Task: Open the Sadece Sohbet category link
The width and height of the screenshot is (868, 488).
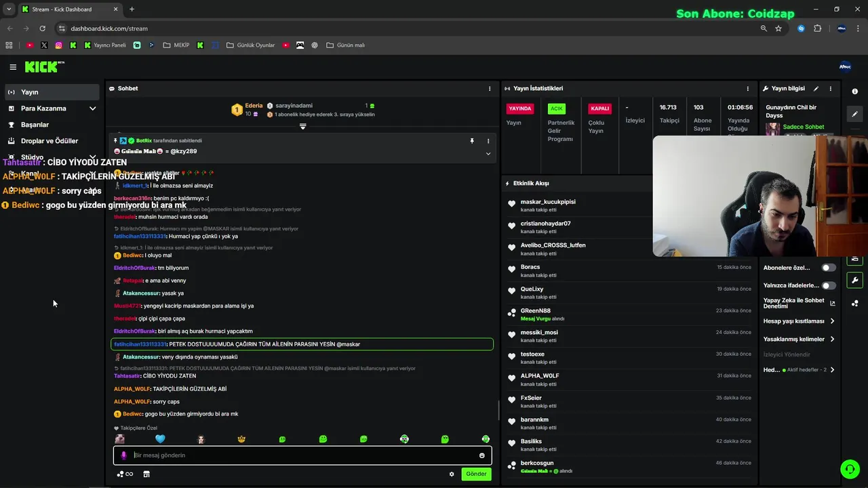Action: coord(804,127)
